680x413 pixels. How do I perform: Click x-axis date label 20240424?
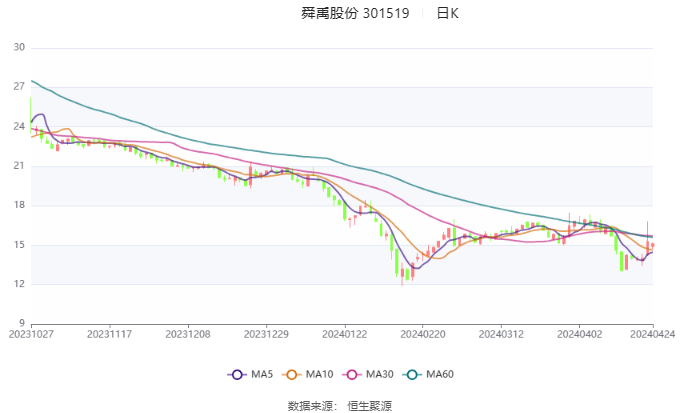653,334
